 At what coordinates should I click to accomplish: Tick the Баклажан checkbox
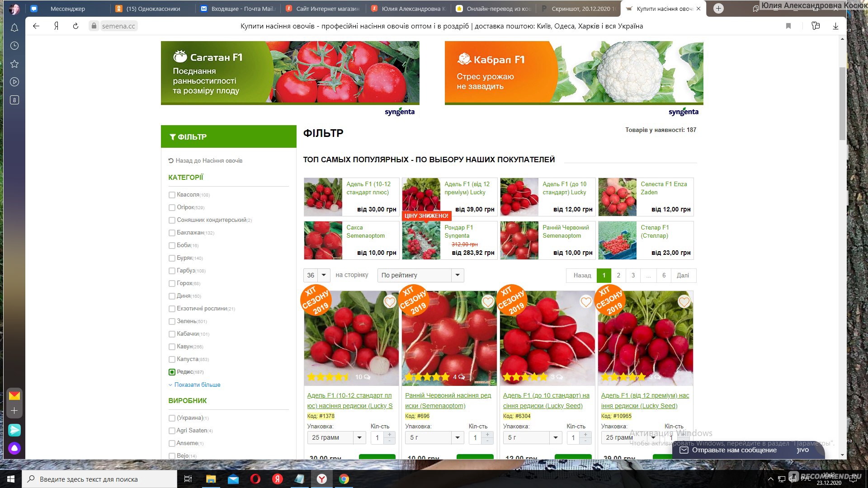point(172,233)
